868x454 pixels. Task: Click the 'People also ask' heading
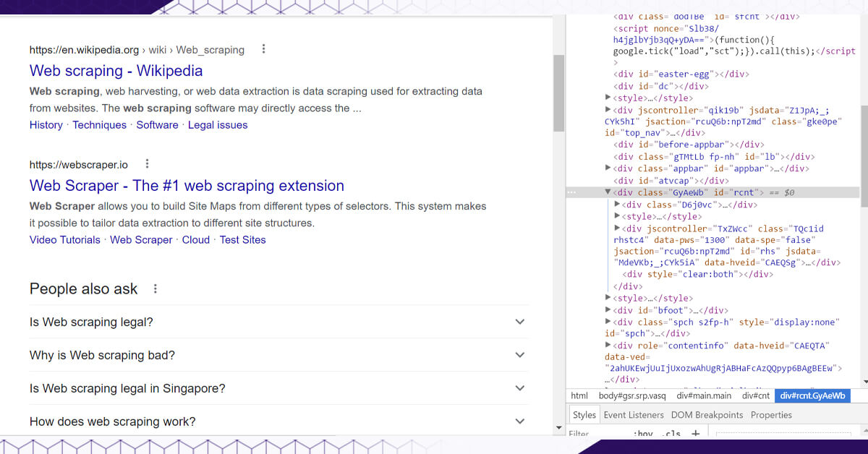point(83,288)
